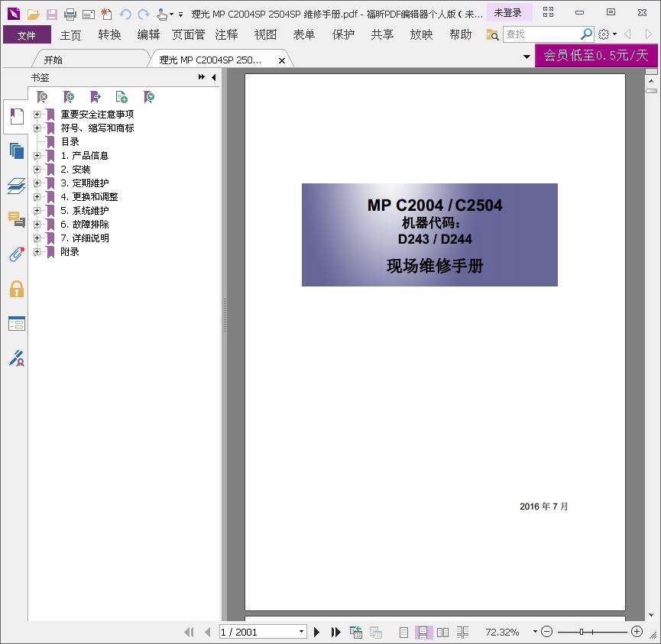661x644 pixels.
Task: Click the 会员低至0.5元/天 banner
Action: click(596, 55)
